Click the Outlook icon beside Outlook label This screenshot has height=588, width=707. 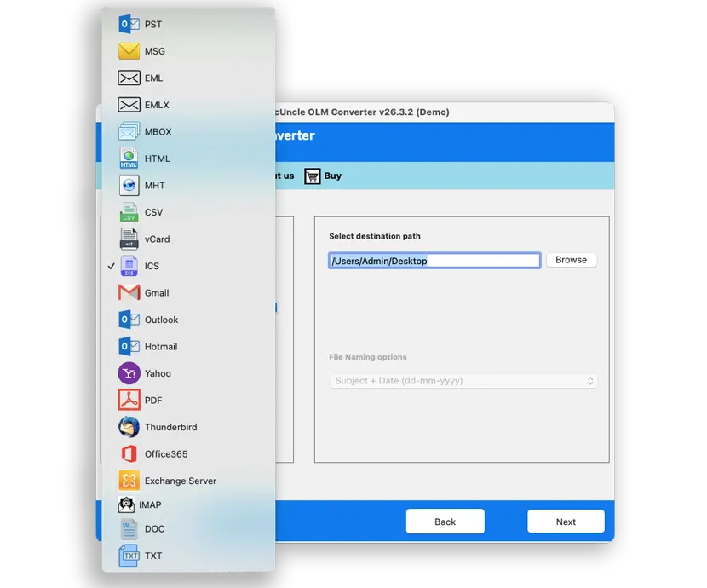[129, 320]
